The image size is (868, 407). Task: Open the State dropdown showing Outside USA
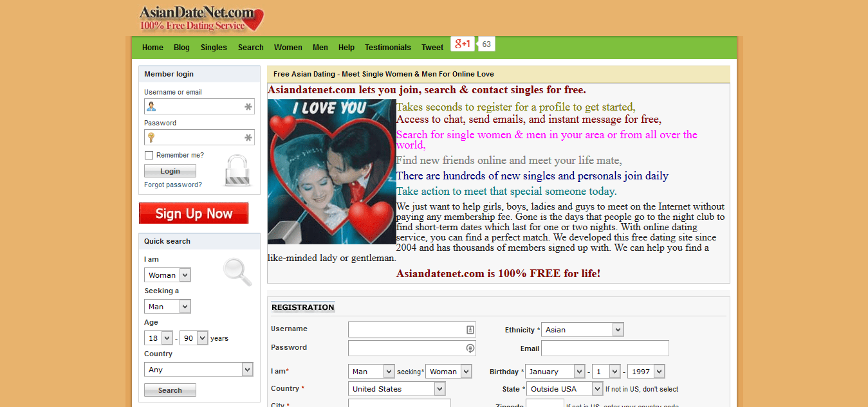pos(565,389)
